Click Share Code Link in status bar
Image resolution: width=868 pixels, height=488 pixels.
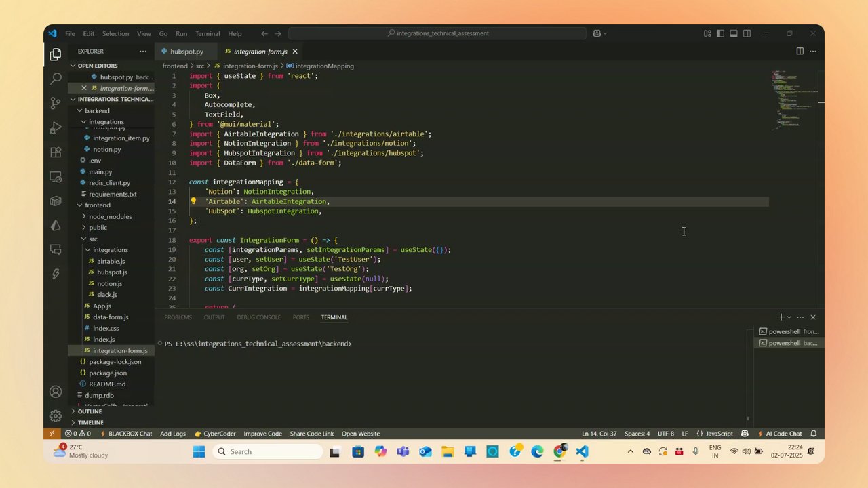click(311, 434)
